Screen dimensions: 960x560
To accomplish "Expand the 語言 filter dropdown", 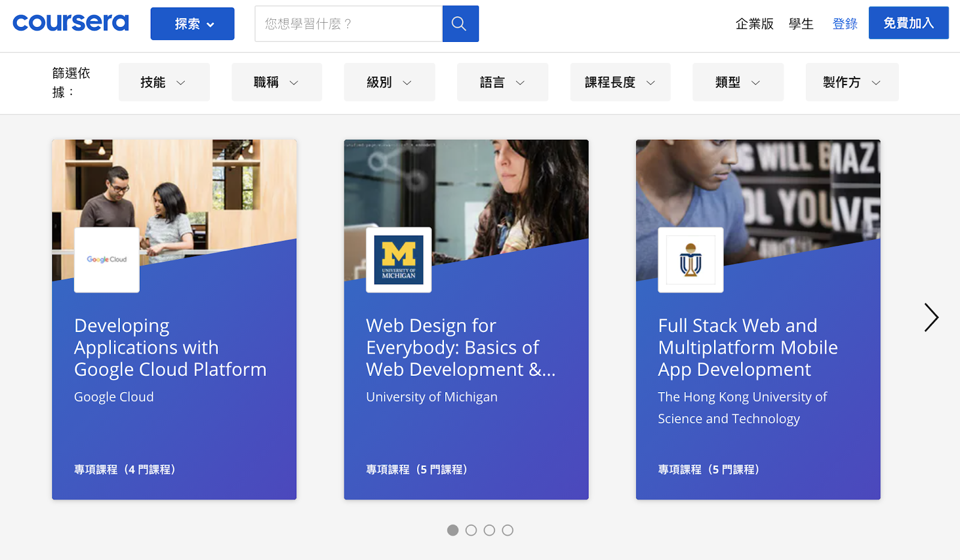I will coord(503,82).
